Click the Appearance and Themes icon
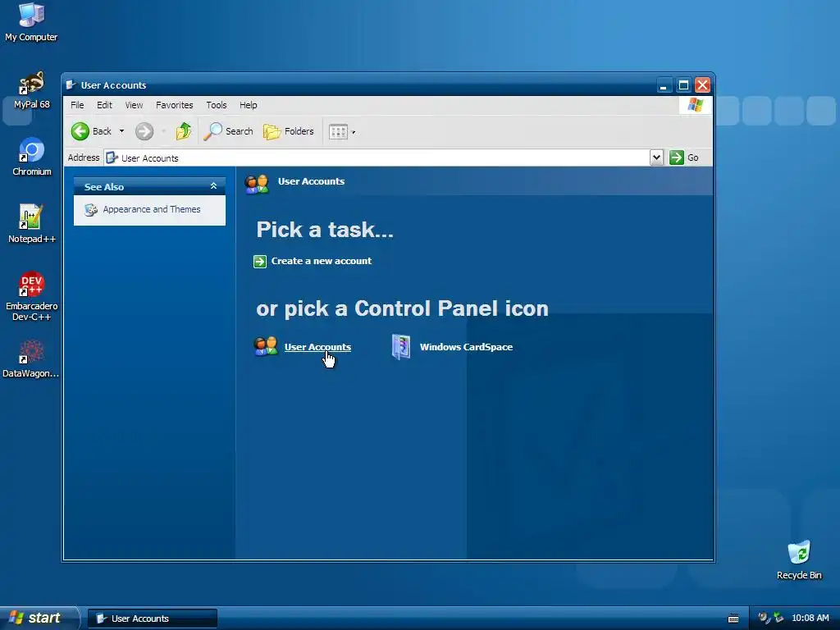840x630 pixels. 90,209
